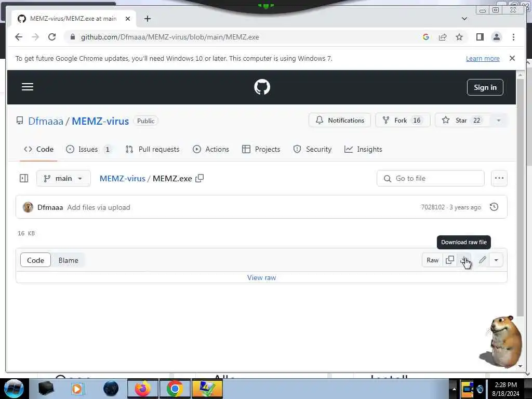Image resolution: width=532 pixels, height=399 pixels.
Task: Expand the edit options dropdown arrow
Action: pyautogui.click(x=496, y=260)
